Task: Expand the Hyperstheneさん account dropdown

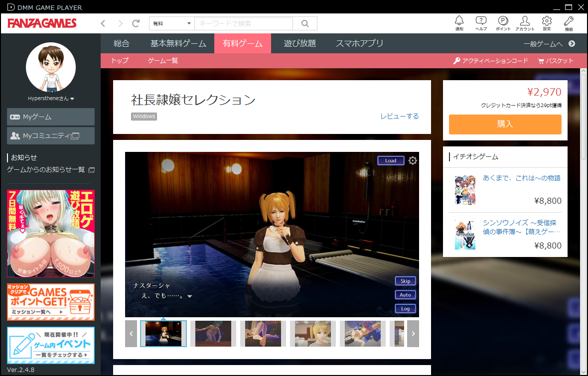Action: (x=51, y=99)
